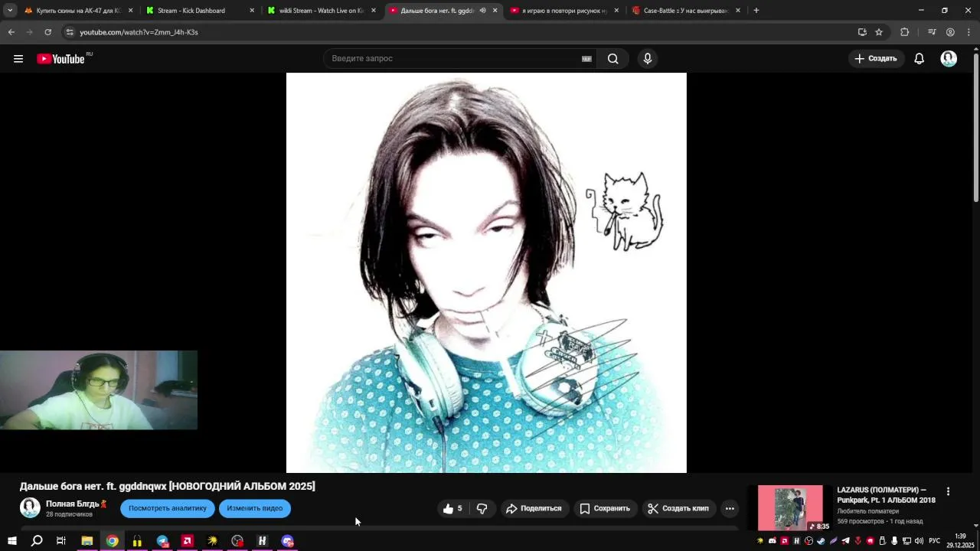980x551 pixels.
Task: Click the 'Создать клип' button
Action: 678,508
